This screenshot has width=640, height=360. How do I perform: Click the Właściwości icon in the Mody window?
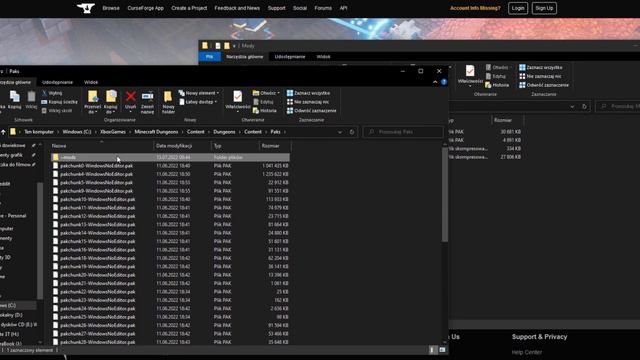point(470,71)
